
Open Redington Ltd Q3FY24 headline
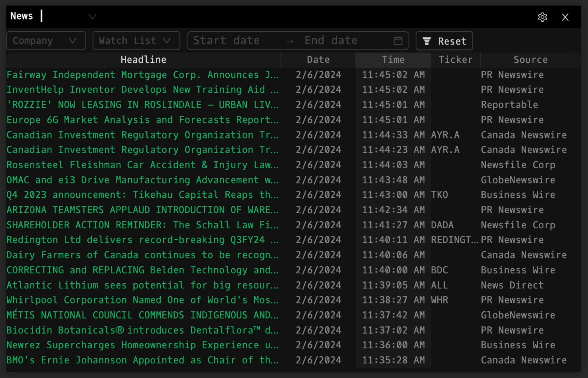(x=143, y=240)
